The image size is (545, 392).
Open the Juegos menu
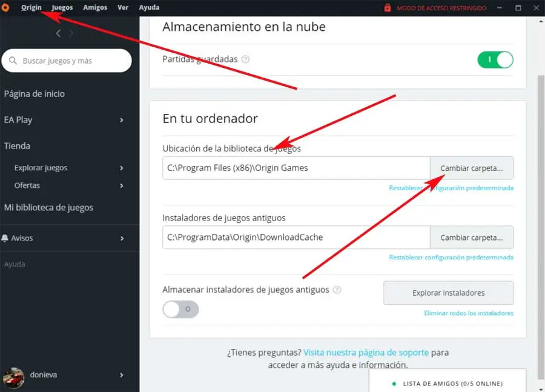(62, 7)
